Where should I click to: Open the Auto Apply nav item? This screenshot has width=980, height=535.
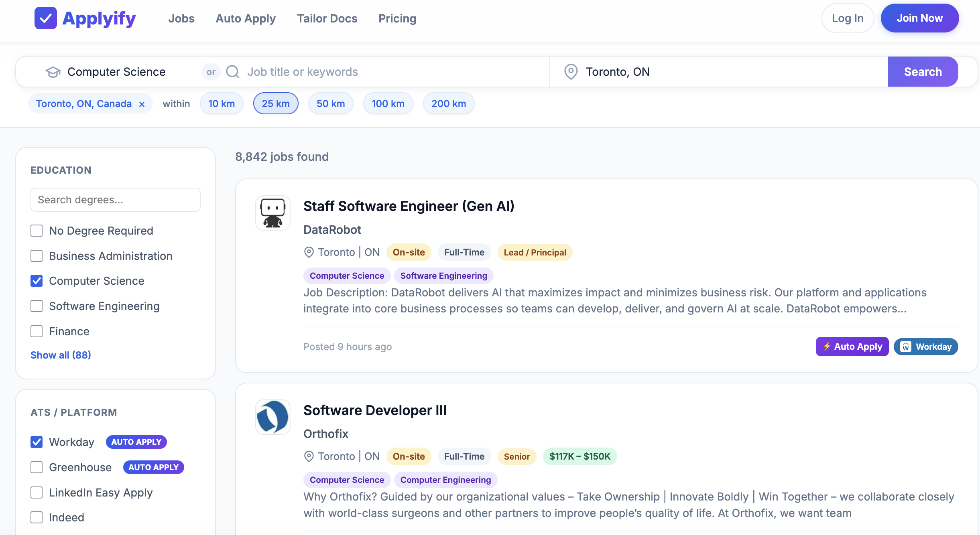[x=246, y=18]
